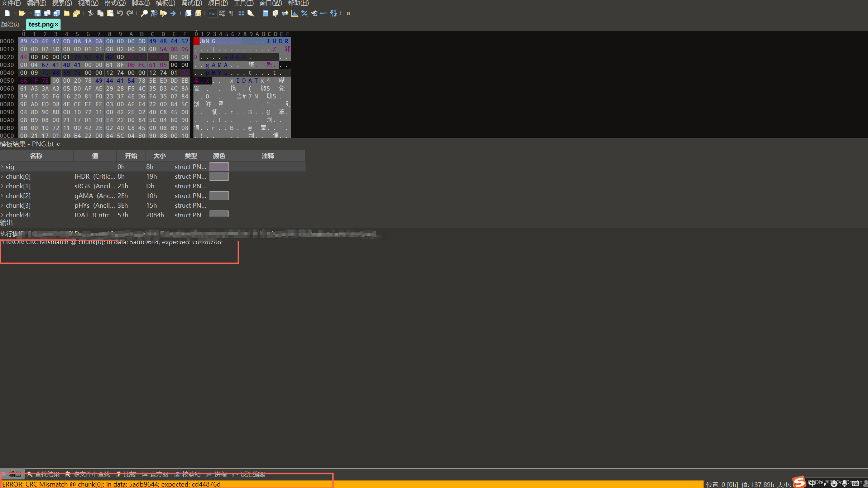Click the Cut scissors icon
Screen dimensions: 868x488
coord(91,13)
